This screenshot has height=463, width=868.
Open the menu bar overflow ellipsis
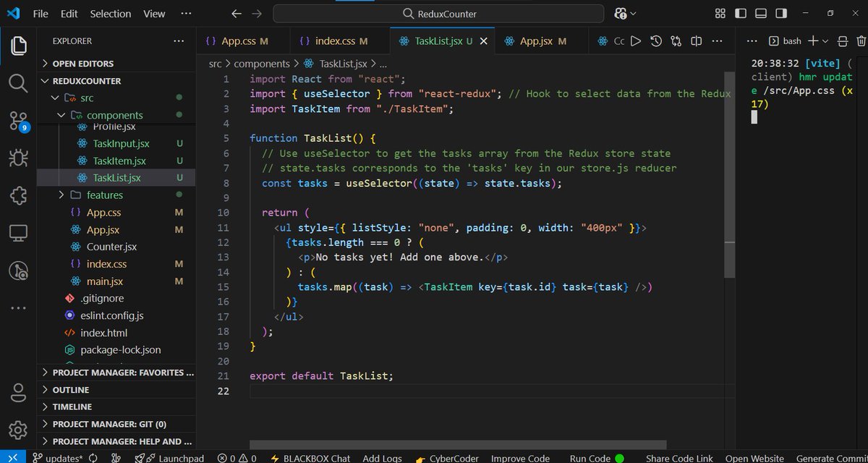click(187, 14)
